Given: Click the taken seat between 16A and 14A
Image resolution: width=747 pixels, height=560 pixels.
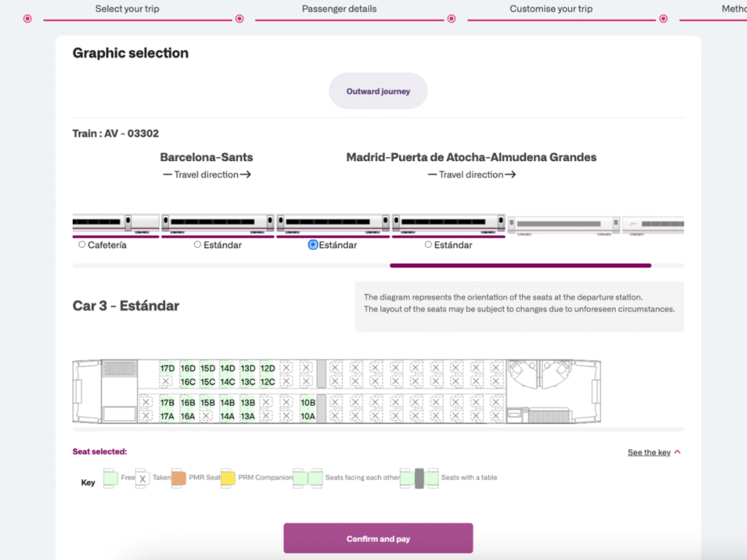Looking at the screenshot, I should point(206,416).
